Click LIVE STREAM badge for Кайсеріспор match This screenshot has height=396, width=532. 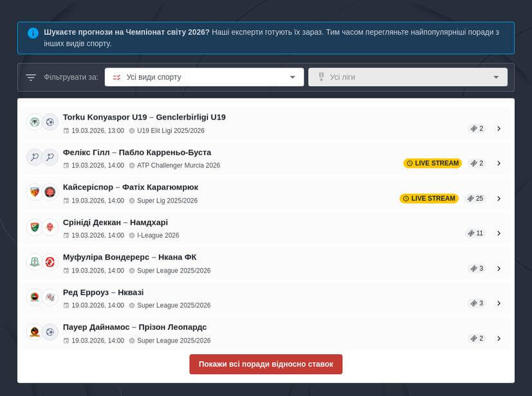429,199
